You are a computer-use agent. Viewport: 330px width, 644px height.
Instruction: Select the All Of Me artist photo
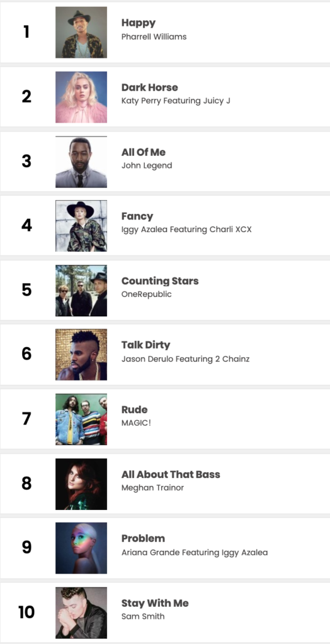coord(81,162)
